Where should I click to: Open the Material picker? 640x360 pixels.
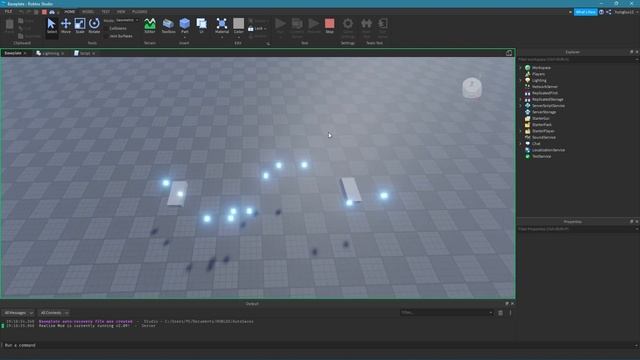[222, 26]
